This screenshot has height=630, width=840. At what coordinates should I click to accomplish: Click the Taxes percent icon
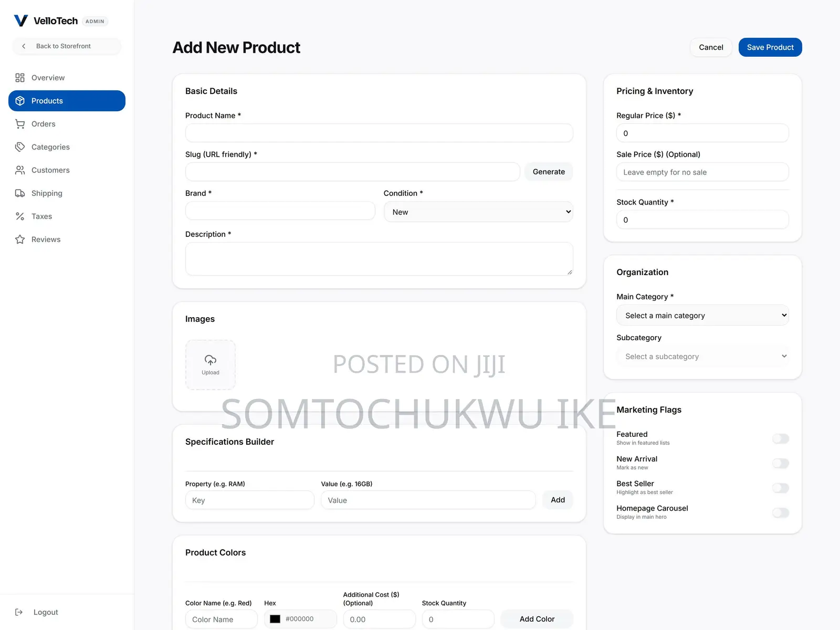20,216
